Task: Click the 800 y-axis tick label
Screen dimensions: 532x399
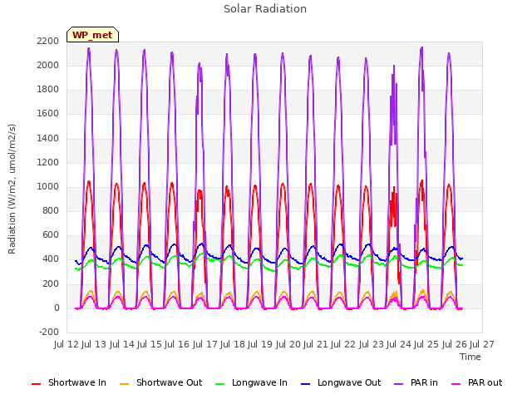Action: coord(51,210)
